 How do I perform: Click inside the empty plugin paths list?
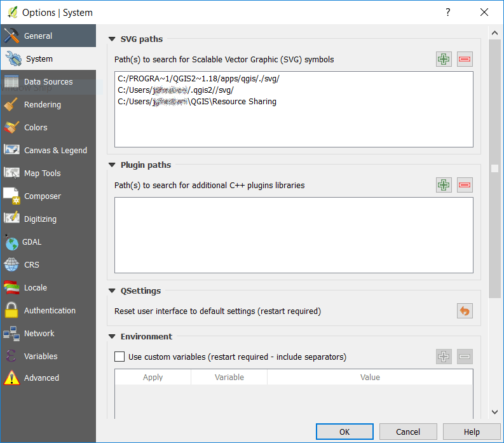coord(294,235)
